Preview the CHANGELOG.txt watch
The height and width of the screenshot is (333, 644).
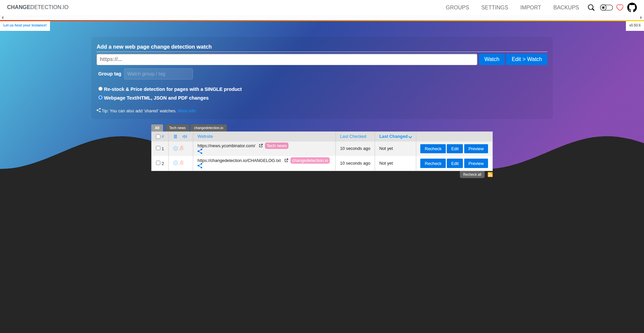[x=476, y=163]
